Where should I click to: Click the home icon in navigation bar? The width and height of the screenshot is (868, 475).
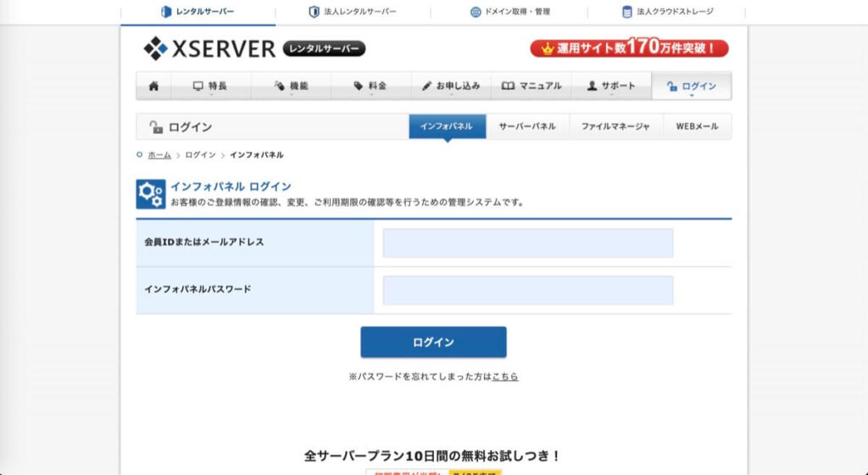(x=154, y=86)
